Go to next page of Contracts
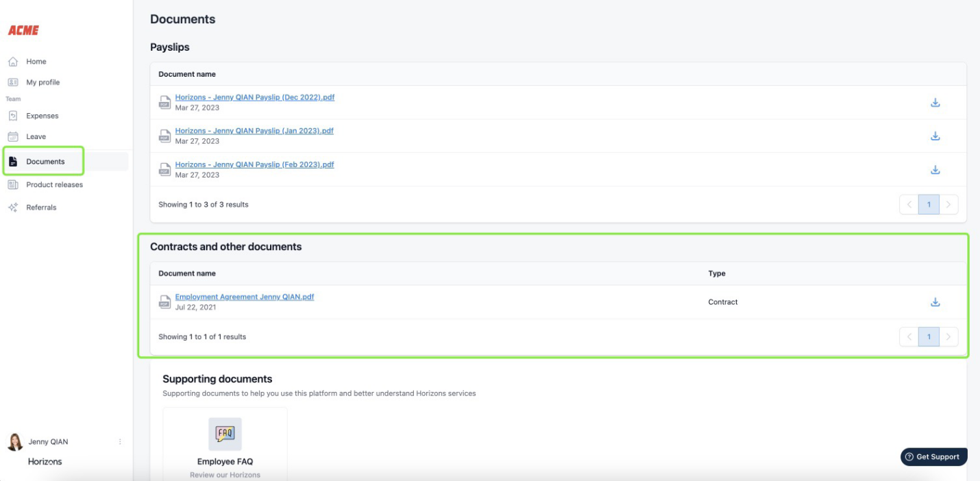 click(x=948, y=336)
